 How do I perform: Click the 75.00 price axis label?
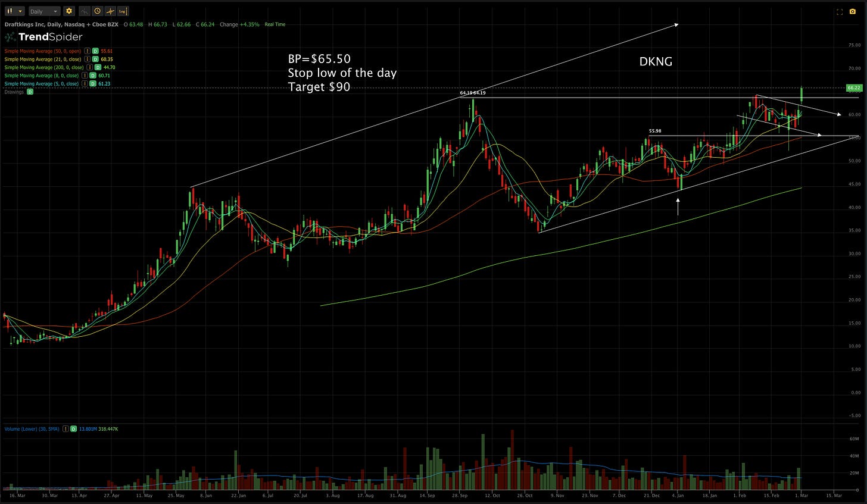854,45
